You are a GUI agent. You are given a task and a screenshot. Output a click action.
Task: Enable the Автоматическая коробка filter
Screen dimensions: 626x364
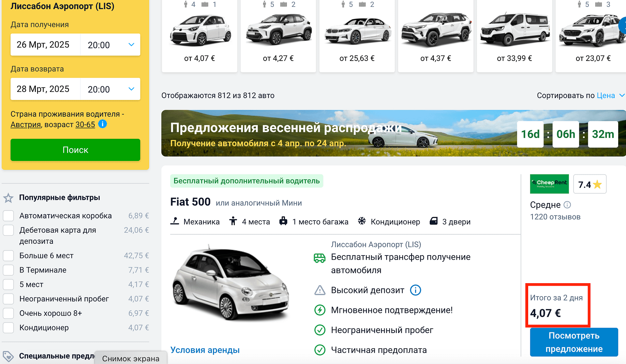point(8,216)
